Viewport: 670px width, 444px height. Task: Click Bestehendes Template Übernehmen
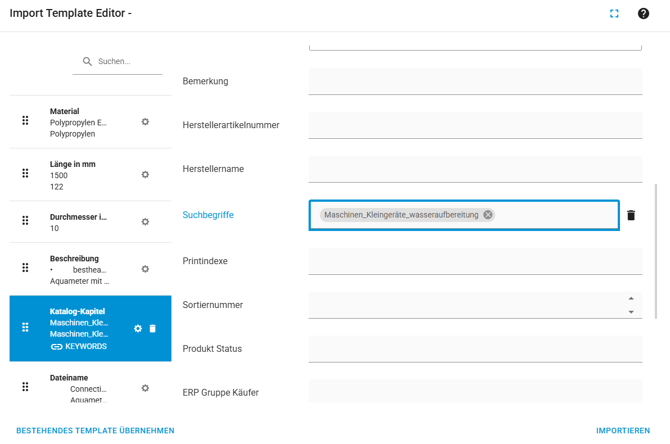pos(95,431)
